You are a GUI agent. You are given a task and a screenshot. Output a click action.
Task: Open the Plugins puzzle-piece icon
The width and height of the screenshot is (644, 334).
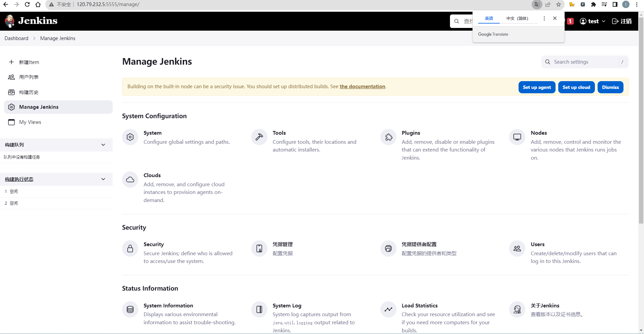[x=388, y=137]
